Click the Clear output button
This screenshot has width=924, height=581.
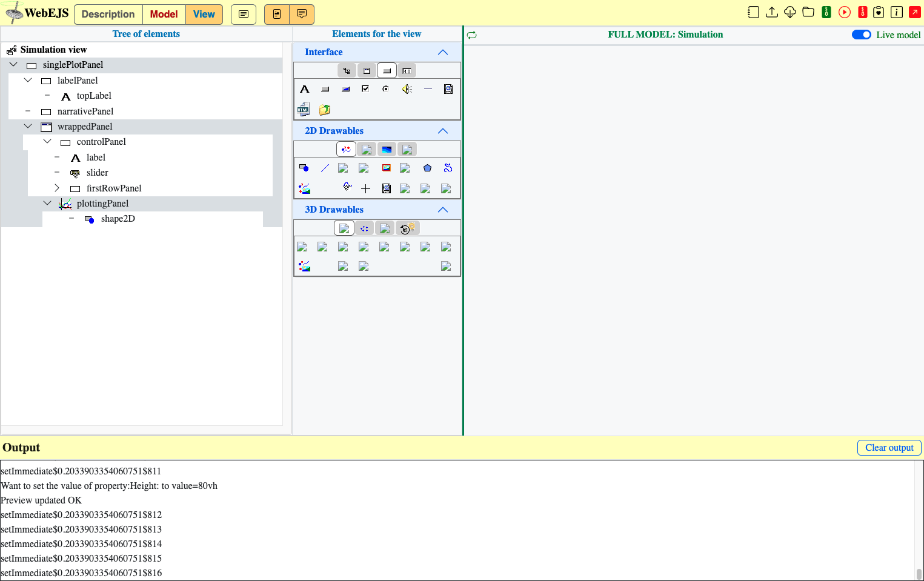[x=889, y=448]
